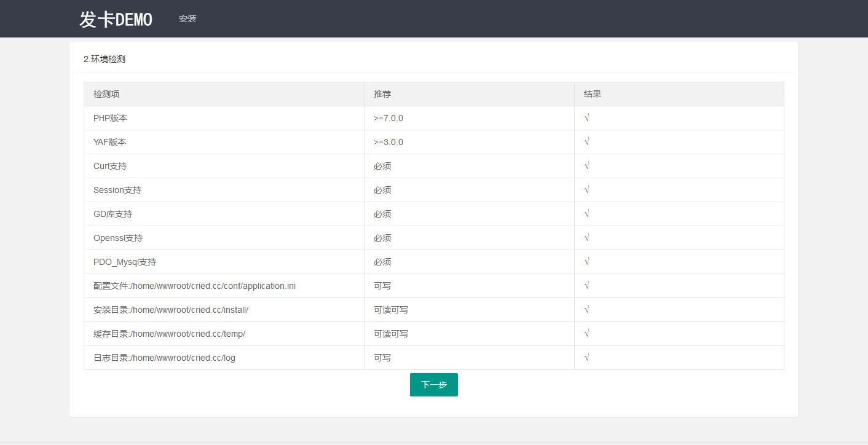Click the check mark for PHP版本

click(587, 117)
